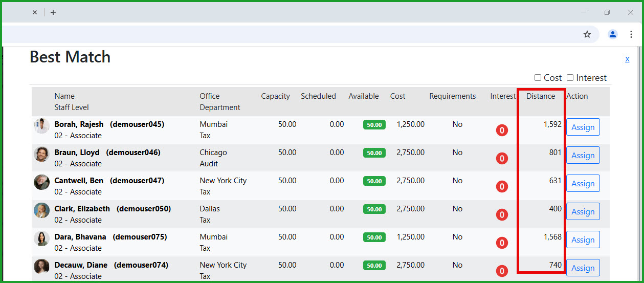Select the name Clark, Elizabeth (demouser050)
The image size is (644, 283).
click(x=113, y=209)
